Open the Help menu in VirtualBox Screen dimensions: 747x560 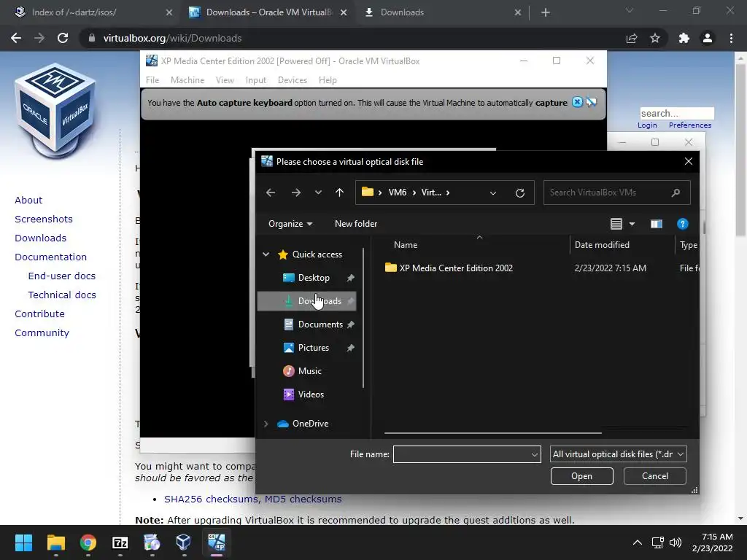click(328, 80)
